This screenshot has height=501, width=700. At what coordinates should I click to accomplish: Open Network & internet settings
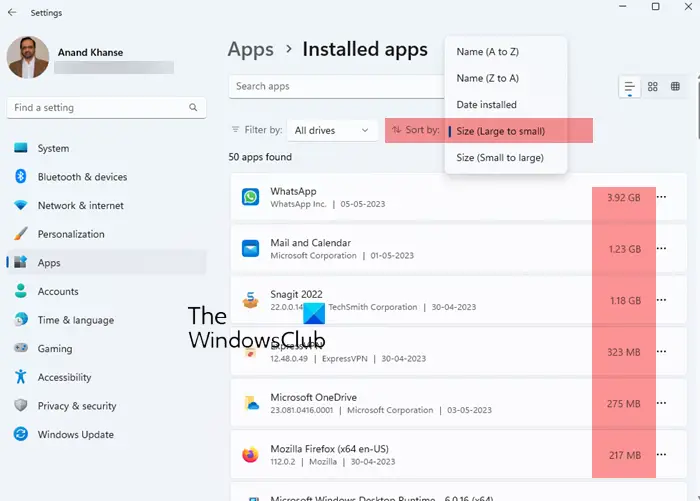tap(106, 205)
